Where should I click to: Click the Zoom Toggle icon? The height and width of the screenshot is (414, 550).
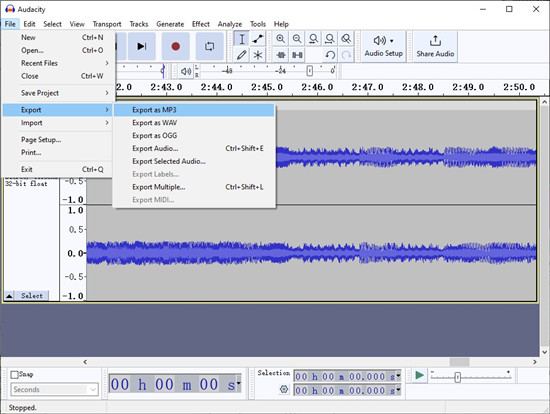pos(346,39)
